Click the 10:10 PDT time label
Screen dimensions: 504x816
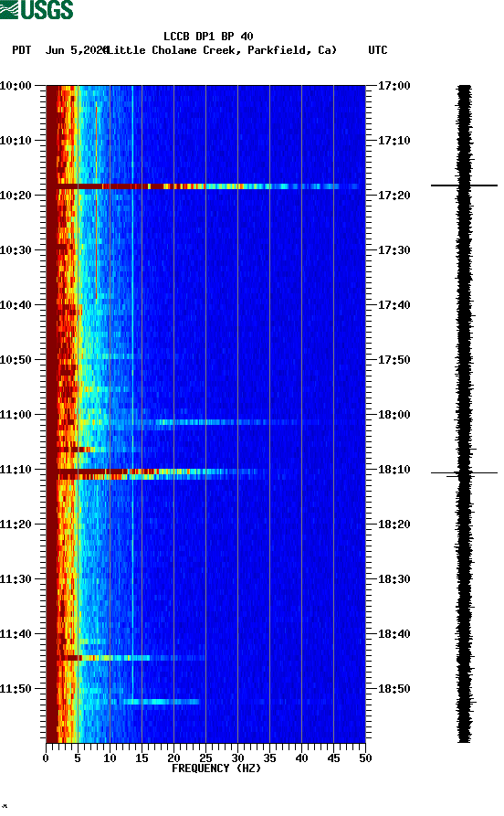16,140
